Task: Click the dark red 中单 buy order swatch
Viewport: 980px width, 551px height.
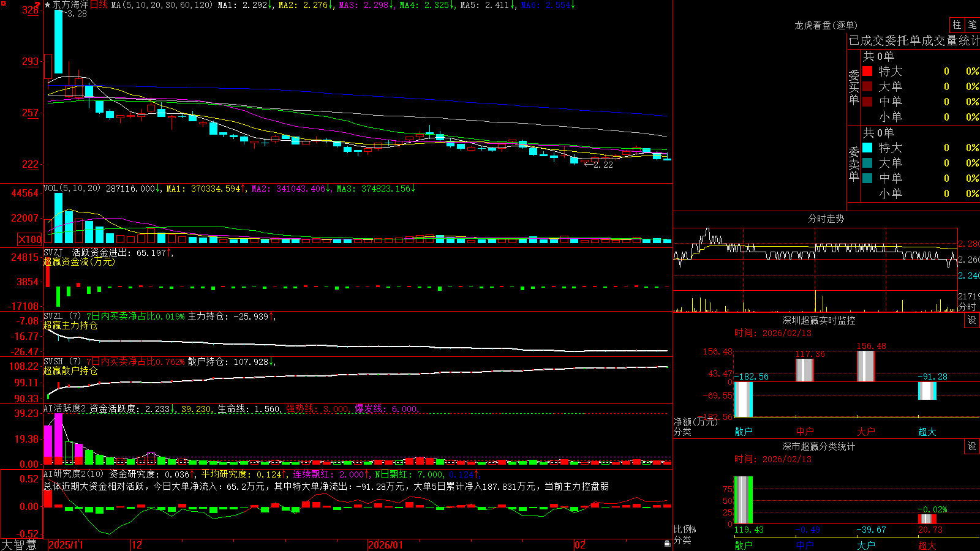Action: [x=867, y=102]
